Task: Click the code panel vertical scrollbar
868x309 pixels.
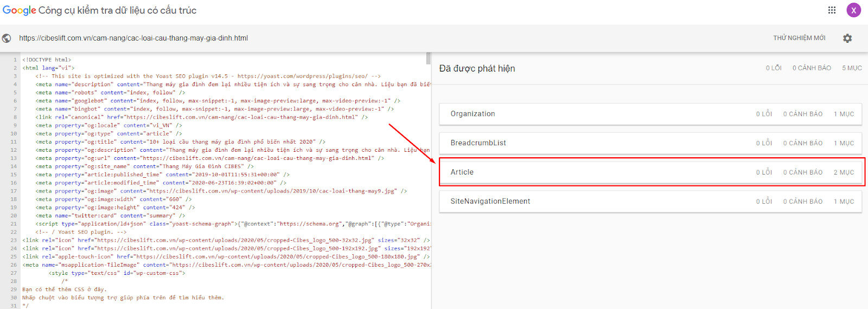Action: pos(429,59)
